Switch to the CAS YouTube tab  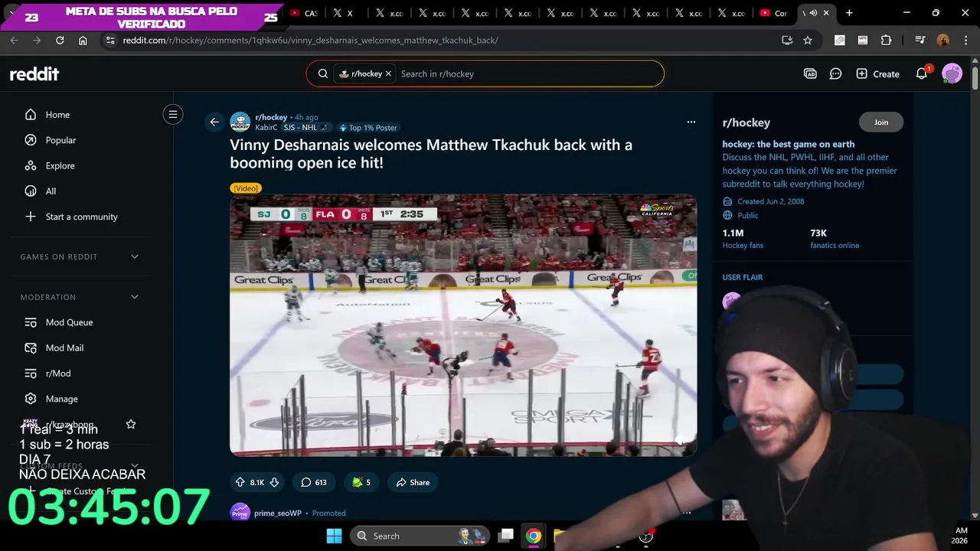303,13
